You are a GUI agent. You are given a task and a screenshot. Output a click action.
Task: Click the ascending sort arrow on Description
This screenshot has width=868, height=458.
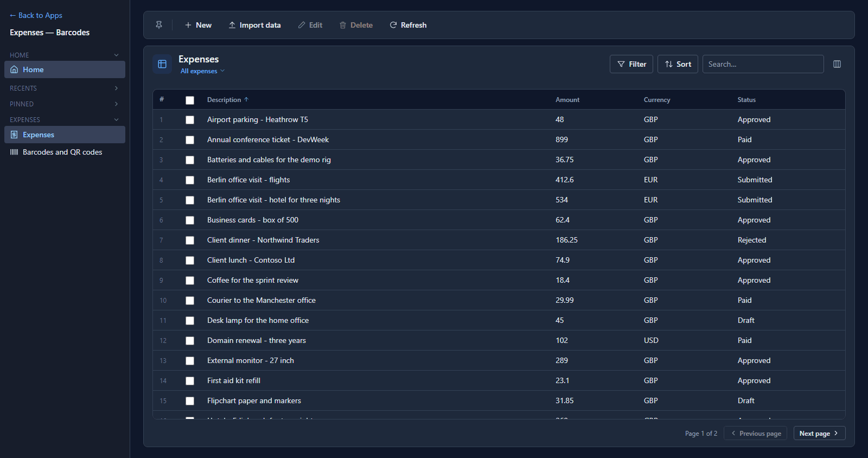click(x=246, y=99)
